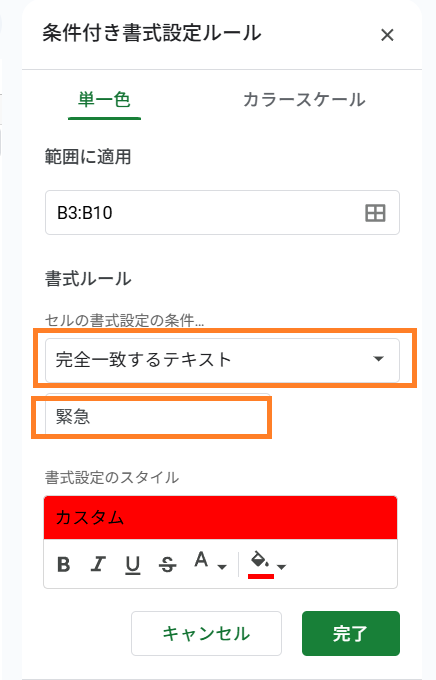Click the 緊急 value text field
The height and width of the screenshot is (680, 436).
[x=157, y=417]
